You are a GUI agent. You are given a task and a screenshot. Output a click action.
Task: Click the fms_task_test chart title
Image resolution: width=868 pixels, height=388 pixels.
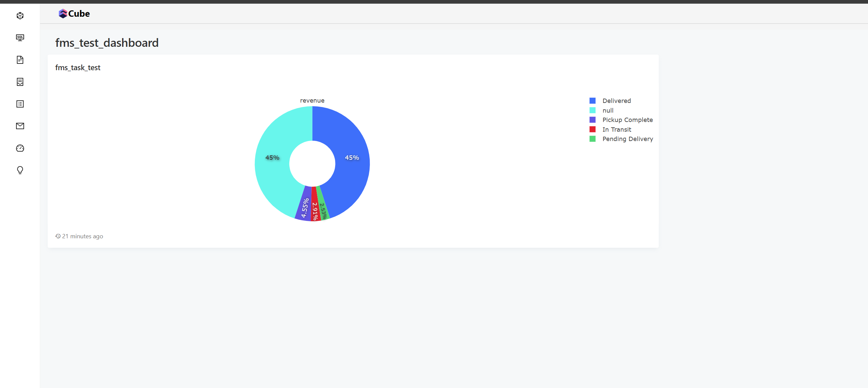(78, 68)
